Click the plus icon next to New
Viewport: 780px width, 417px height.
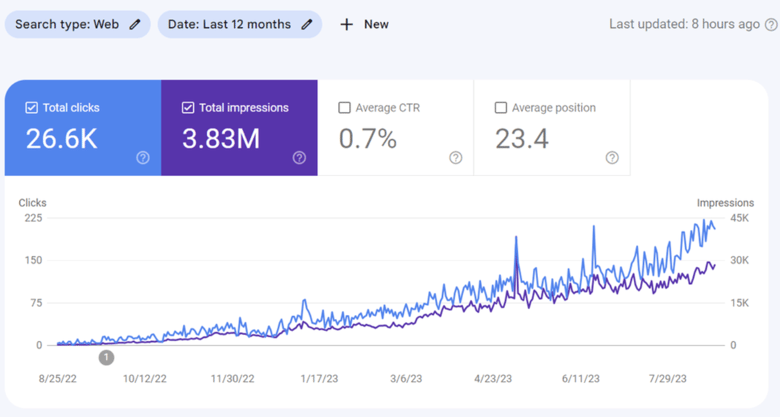tap(347, 24)
